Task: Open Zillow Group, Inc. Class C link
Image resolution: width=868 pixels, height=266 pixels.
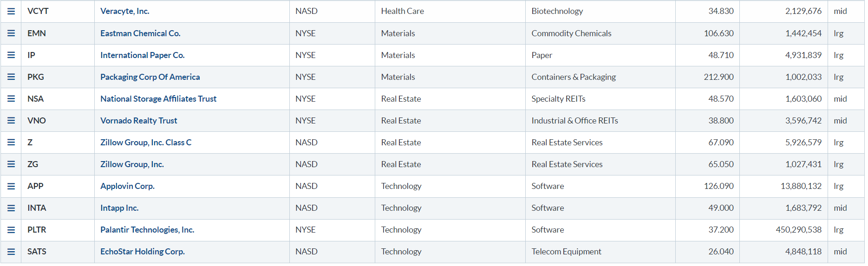Action: 146,143
